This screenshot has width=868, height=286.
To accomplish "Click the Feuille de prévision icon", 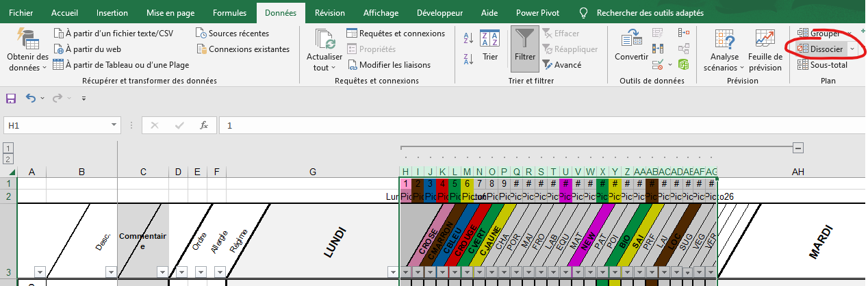I will (x=765, y=39).
